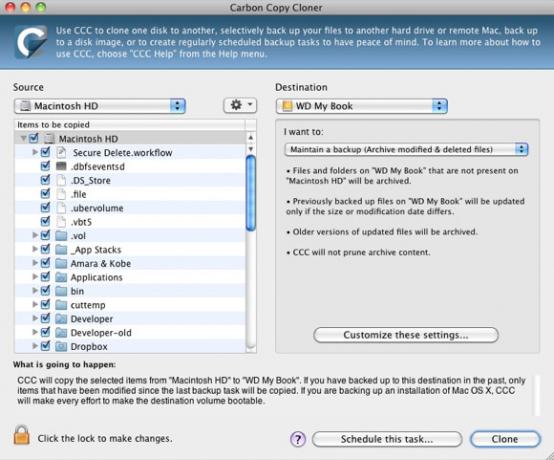Click the Carbon Copy Cloner logo icon
Image resolution: width=554 pixels, height=460 pixels.
(x=31, y=42)
